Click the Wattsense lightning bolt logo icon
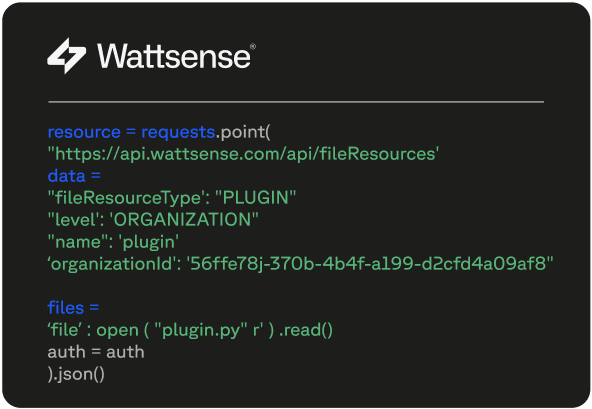The width and height of the screenshot is (592, 409). (x=66, y=56)
